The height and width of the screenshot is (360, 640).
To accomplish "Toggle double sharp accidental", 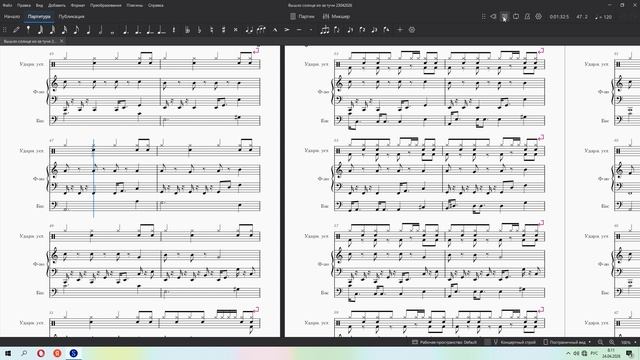I will click(x=236, y=29).
